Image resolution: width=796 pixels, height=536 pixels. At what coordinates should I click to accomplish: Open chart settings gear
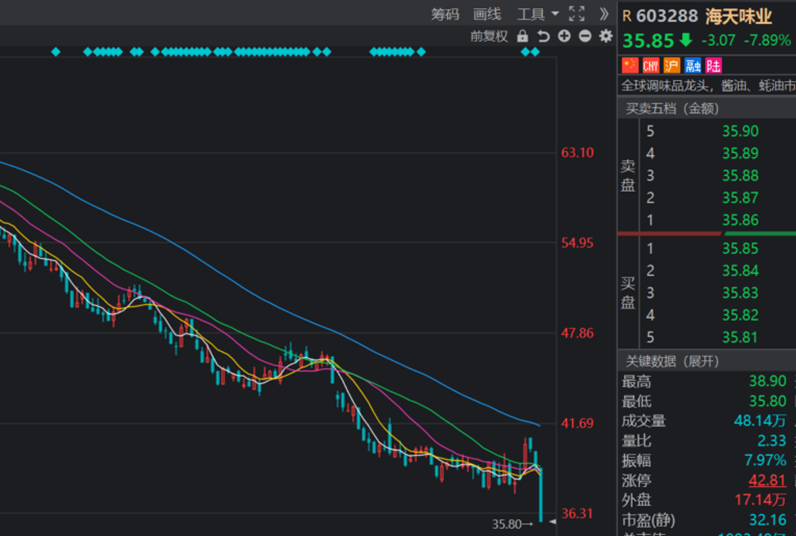(606, 36)
